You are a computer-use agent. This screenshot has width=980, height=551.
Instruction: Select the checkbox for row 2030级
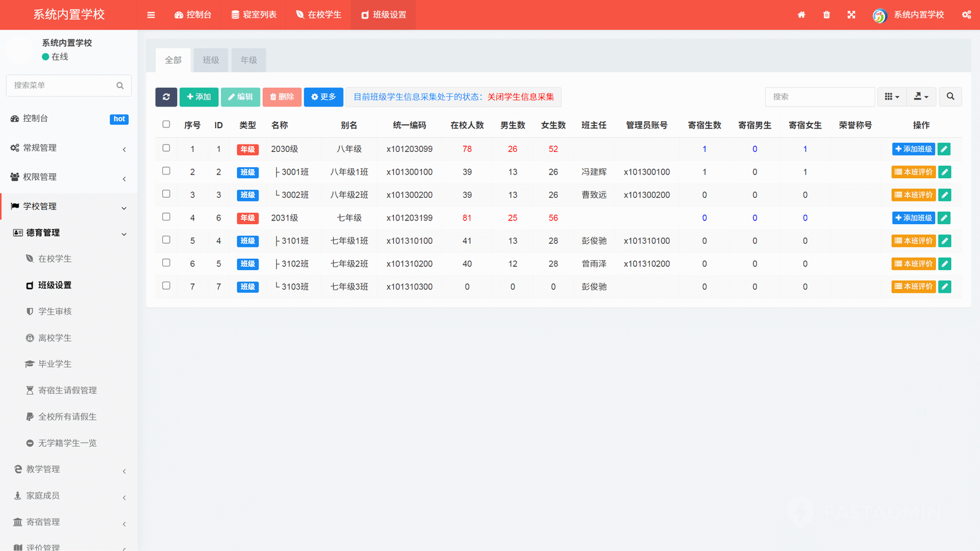166,148
